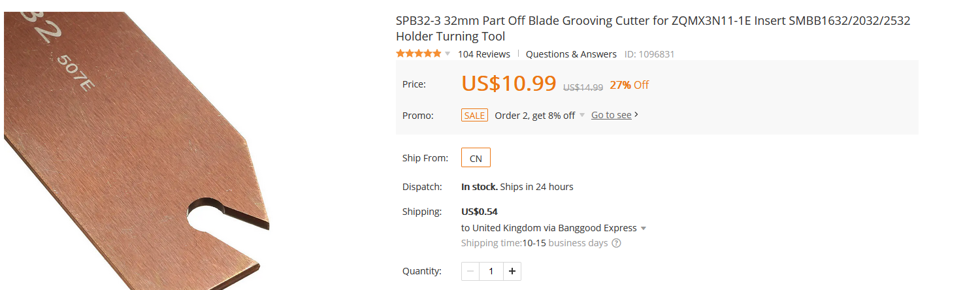The image size is (980, 290).
Task: Click the SPB32-3 product title text
Action: 653,28
